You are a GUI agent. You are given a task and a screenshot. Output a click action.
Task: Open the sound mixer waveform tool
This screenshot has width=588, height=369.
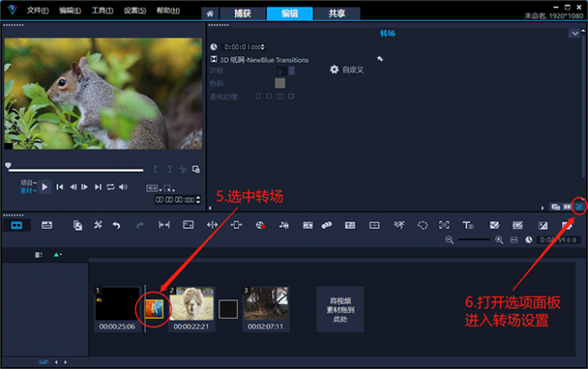pyautogui.click(x=284, y=226)
